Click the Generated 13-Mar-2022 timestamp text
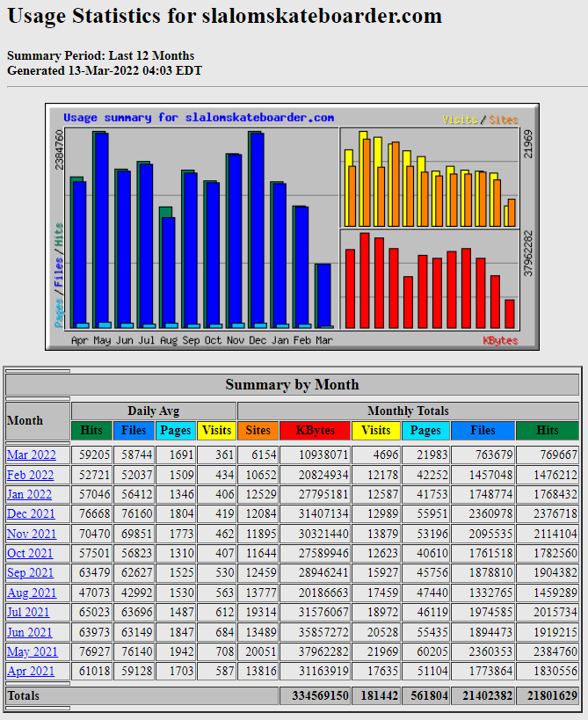 pyautogui.click(x=105, y=70)
